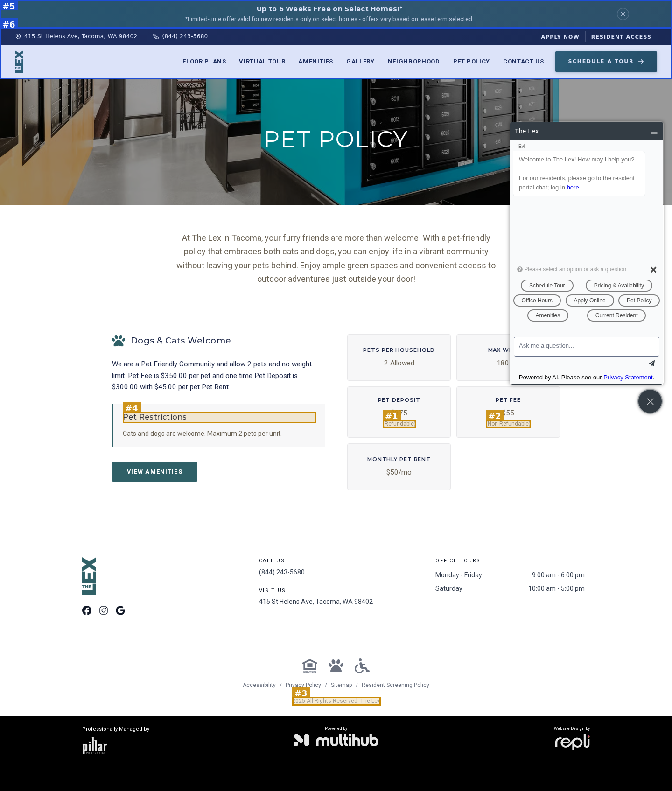Open the Privacy Policy footer link
Screen dimensions: 672x791
303,685
